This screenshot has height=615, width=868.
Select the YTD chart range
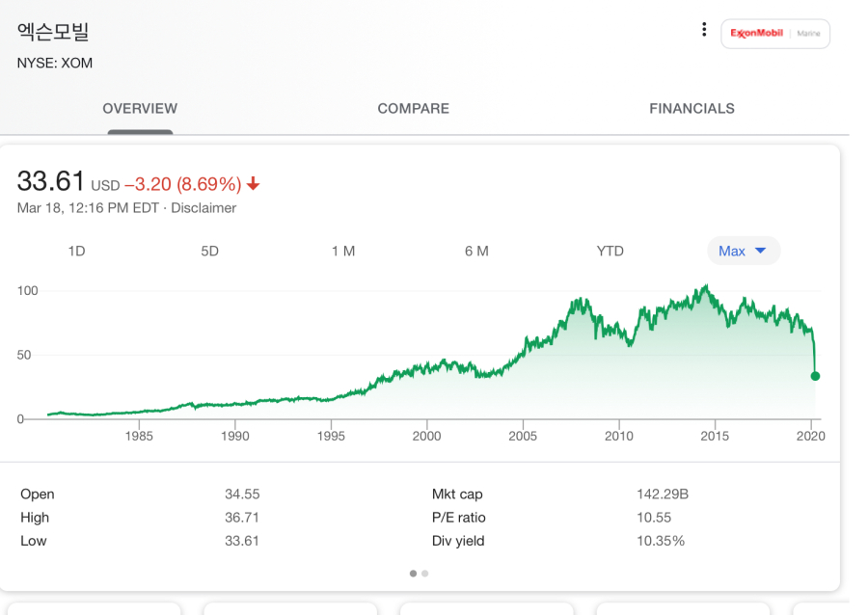(x=610, y=251)
